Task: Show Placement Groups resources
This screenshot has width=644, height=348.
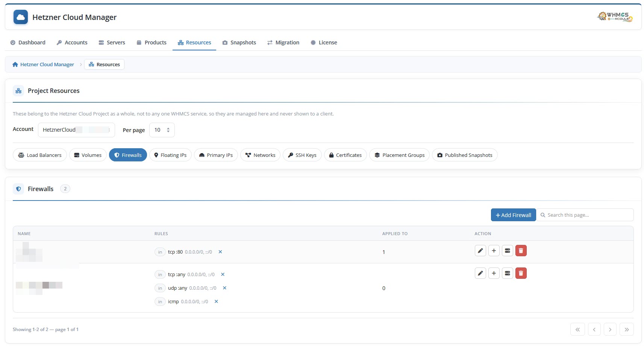Action: coord(399,155)
